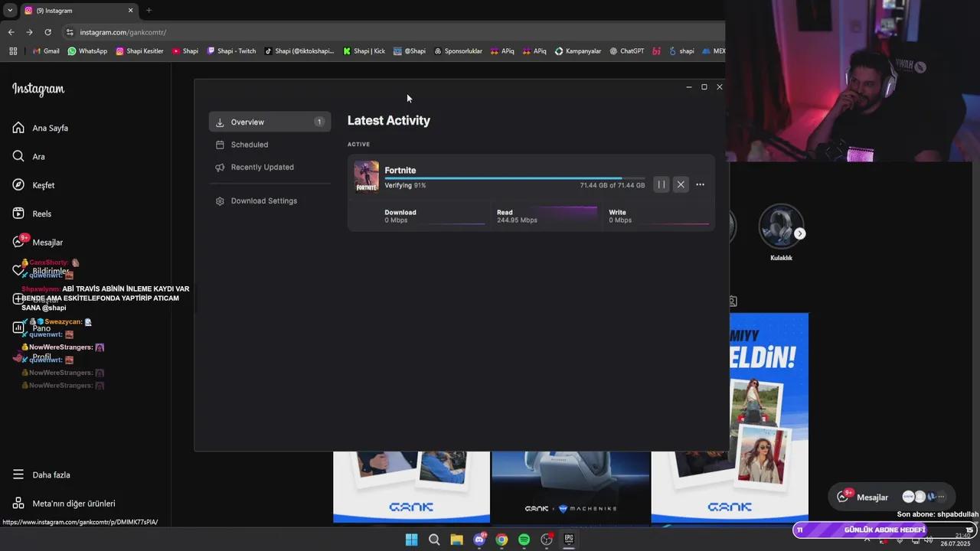Screen dimensions: 980x551
Task: Open the Scheduled downloads section
Action: pos(250,145)
